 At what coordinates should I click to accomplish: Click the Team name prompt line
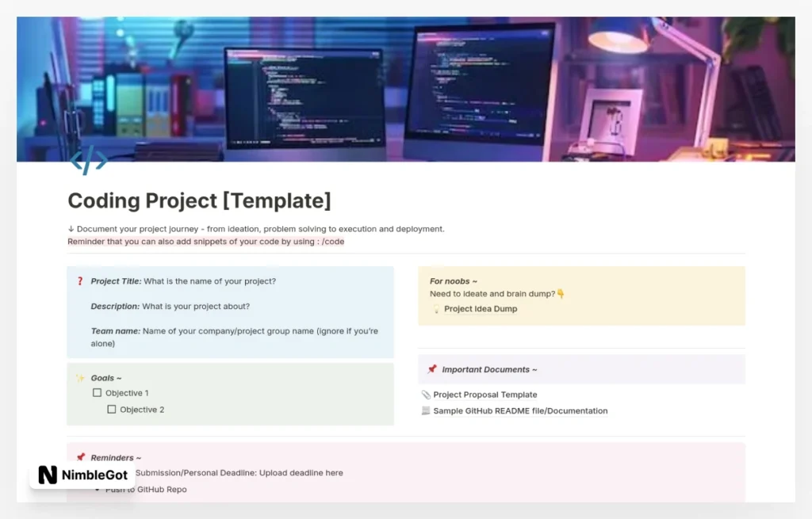235,338
